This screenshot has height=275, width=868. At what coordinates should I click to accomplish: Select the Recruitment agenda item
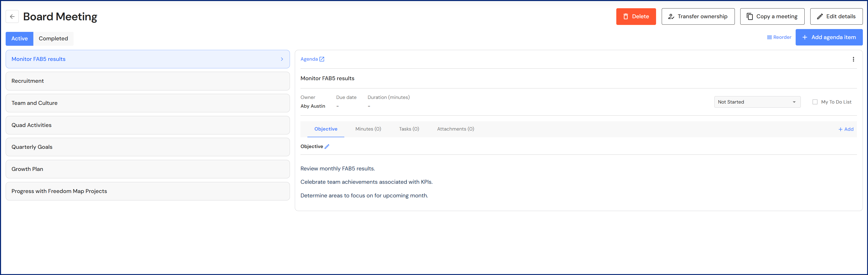tap(148, 81)
